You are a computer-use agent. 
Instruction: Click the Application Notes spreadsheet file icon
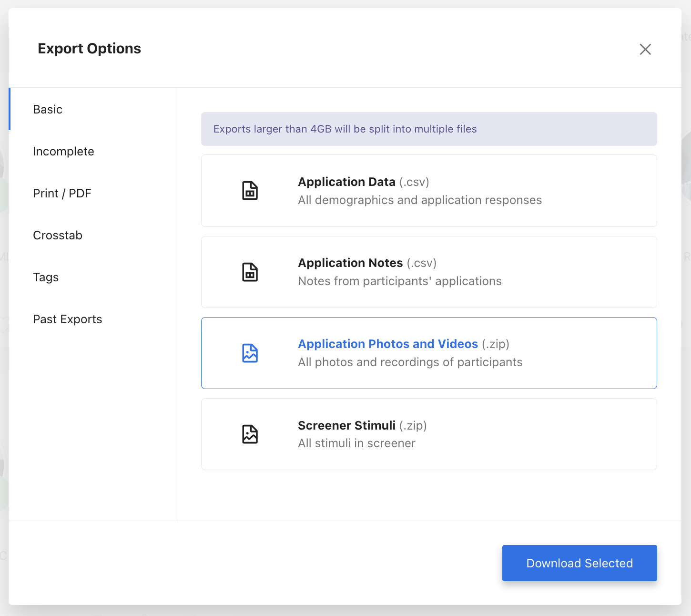250,272
